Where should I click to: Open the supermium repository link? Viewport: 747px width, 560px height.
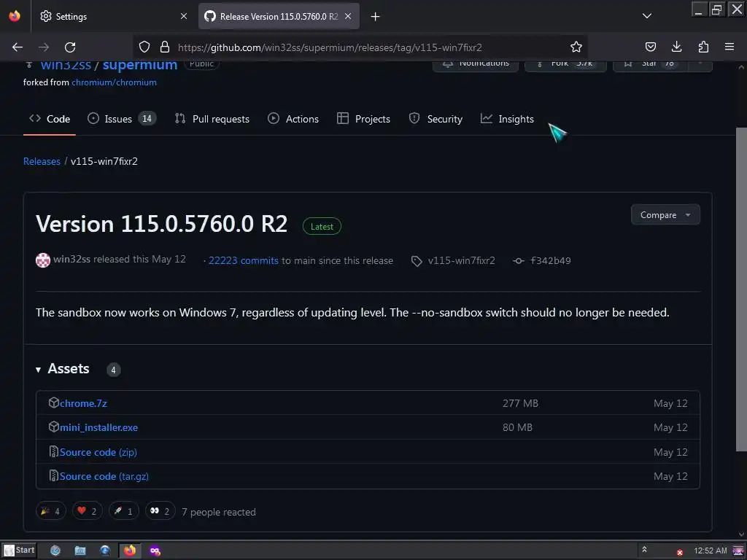(140, 65)
